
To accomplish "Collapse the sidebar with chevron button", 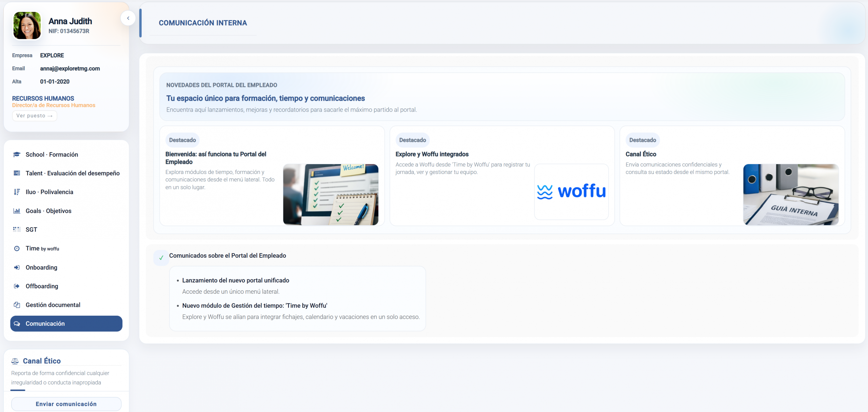I will coord(128,18).
